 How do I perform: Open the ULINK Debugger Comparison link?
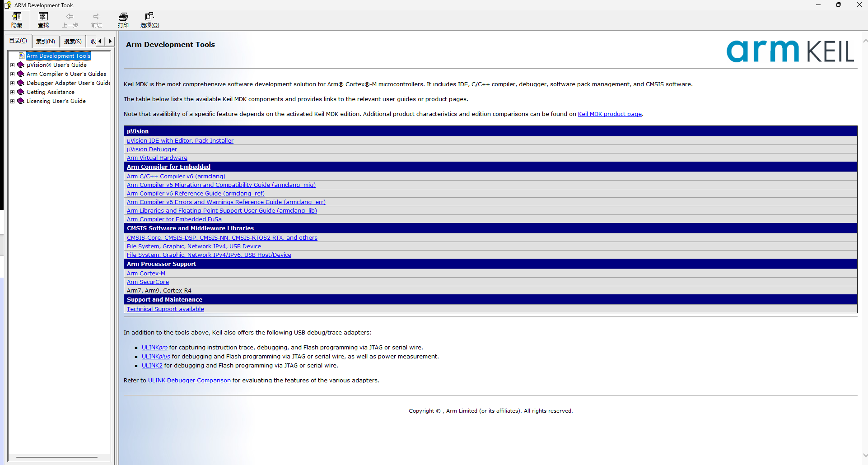(x=189, y=381)
